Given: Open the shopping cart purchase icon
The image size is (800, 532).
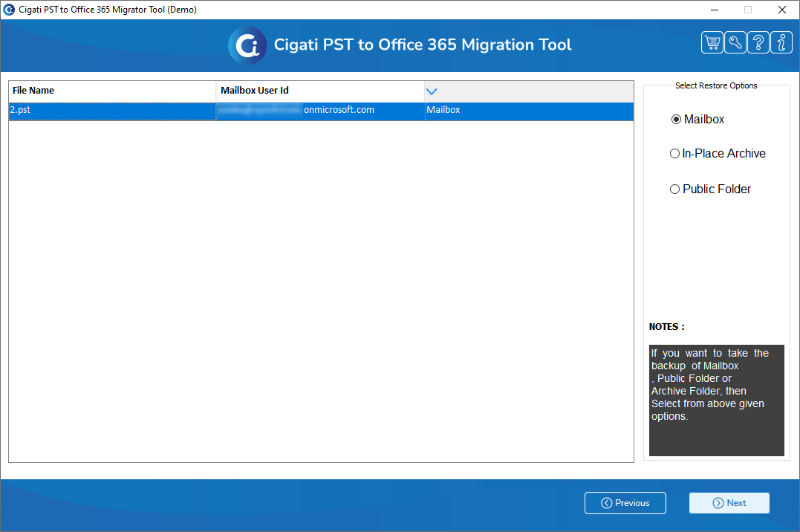Looking at the screenshot, I should click(x=712, y=42).
